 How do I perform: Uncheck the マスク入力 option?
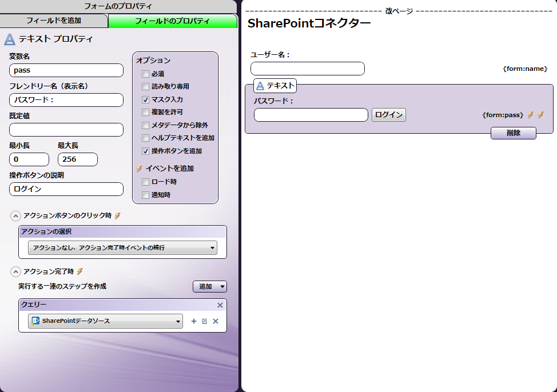tap(145, 99)
